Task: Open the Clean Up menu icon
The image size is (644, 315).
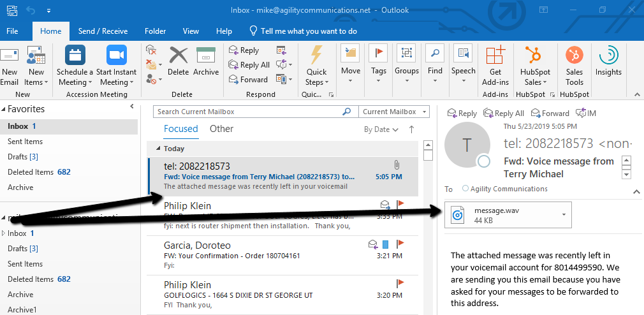Action: coord(154,64)
